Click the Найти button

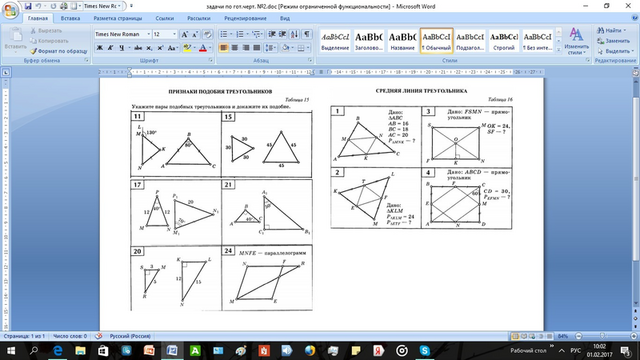[x=611, y=31]
